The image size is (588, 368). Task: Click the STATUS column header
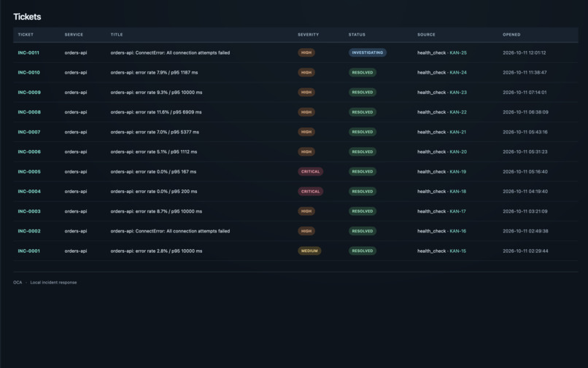pyautogui.click(x=357, y=34)
